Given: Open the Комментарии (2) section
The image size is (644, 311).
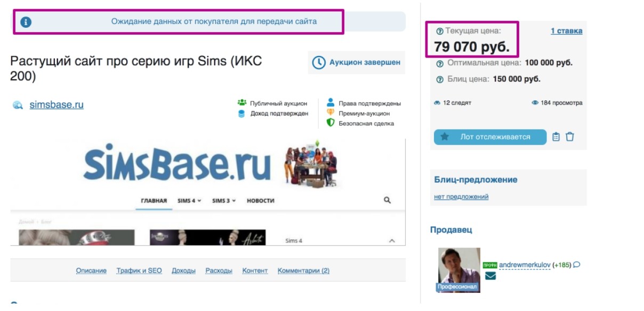Looking at the screenshot, I should (x=303, y=271).
